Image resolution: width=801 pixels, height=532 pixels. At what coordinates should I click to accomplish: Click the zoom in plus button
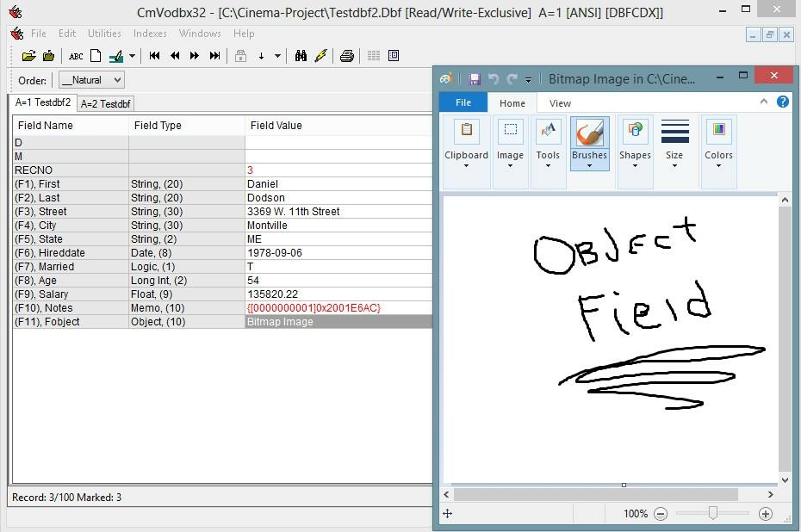pos(765,514)
